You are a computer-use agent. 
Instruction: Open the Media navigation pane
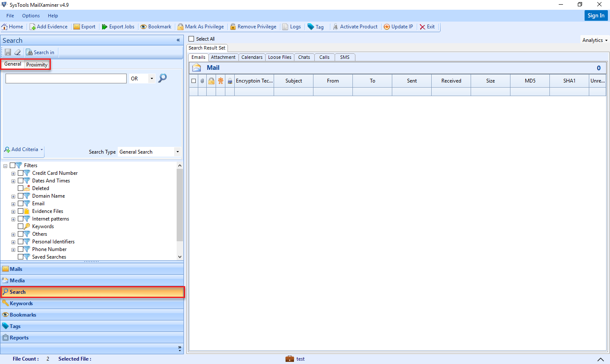click(x=92, y=280)
